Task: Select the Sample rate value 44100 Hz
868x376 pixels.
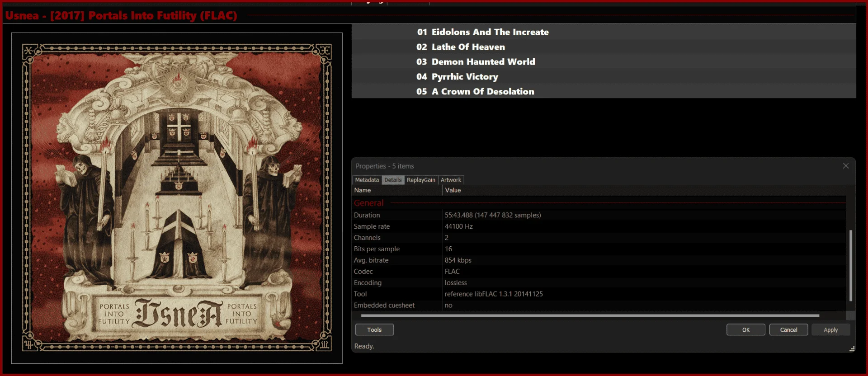Action: [x=458, y=226]
